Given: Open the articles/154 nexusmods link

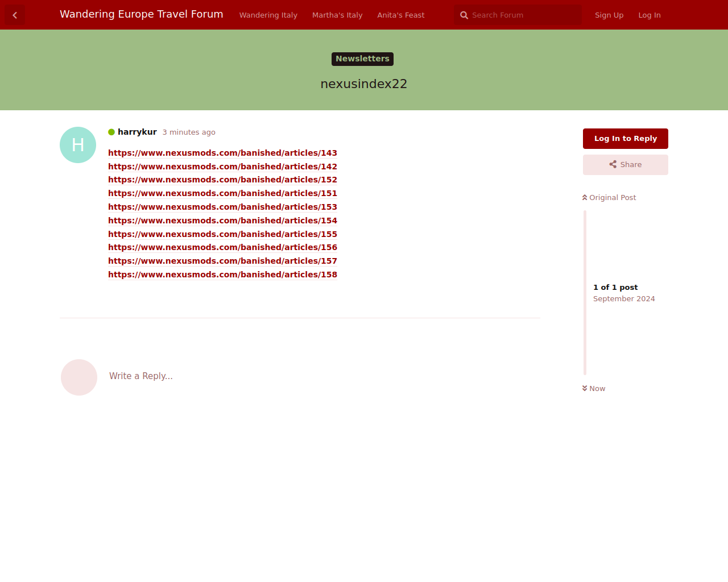Looking at the screenshot, I should click(x=222, y=221).
